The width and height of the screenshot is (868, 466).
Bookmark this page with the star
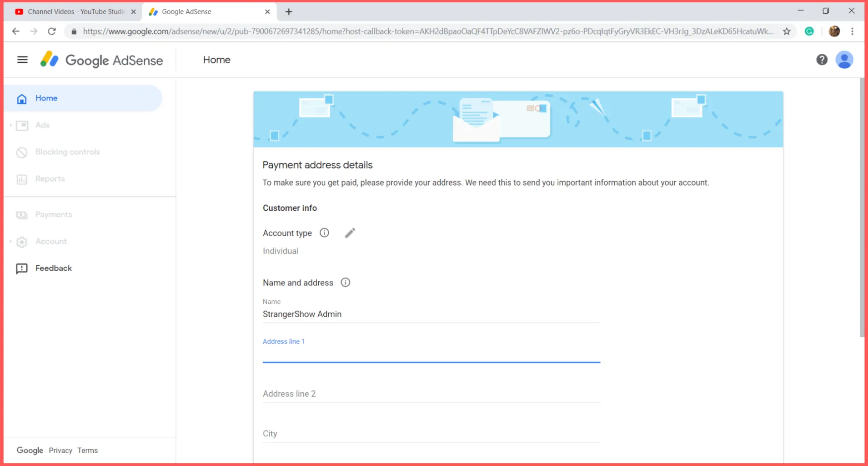tap(787, 31)
